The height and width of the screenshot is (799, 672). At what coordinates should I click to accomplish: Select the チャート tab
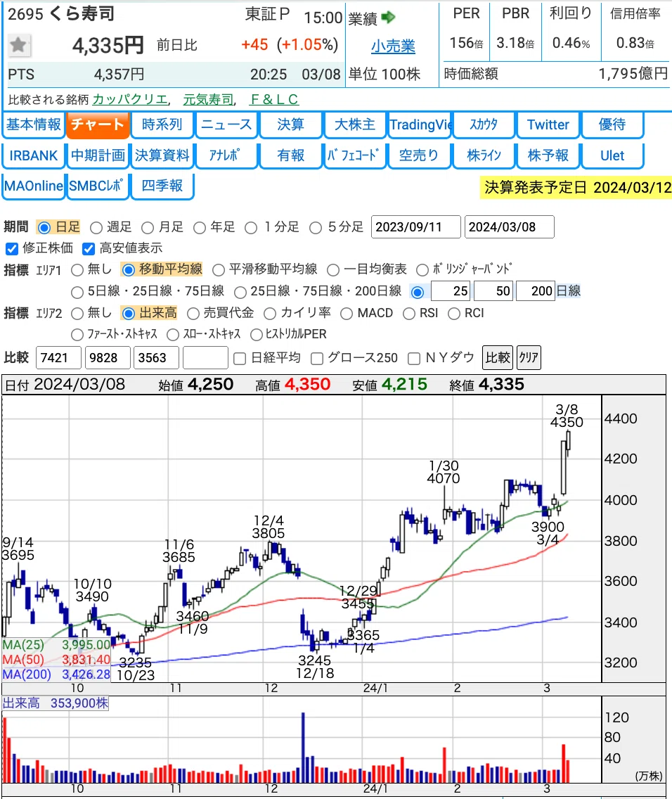[x=98, y=125]
